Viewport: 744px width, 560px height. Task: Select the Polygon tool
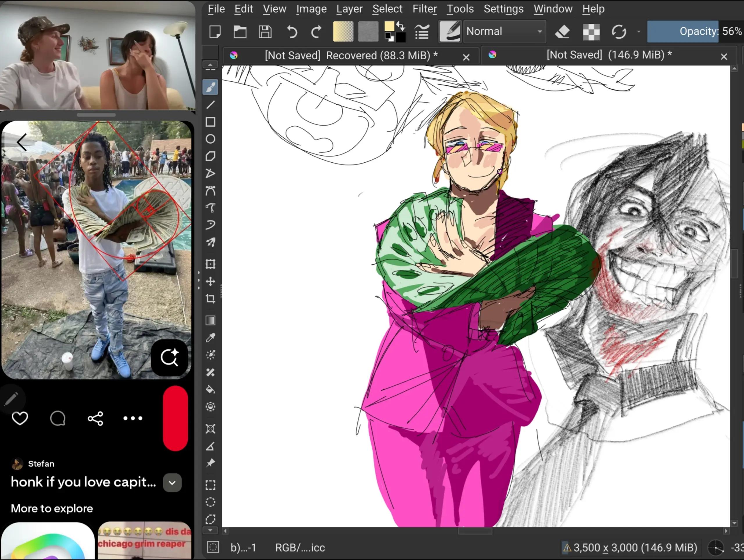[210, 156]
